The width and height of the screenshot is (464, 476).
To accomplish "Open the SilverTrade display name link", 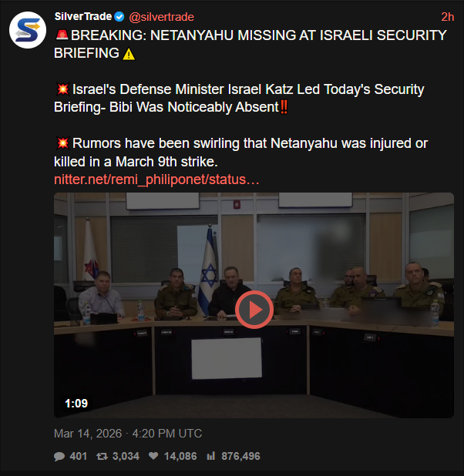I will [x=83, y=16].
